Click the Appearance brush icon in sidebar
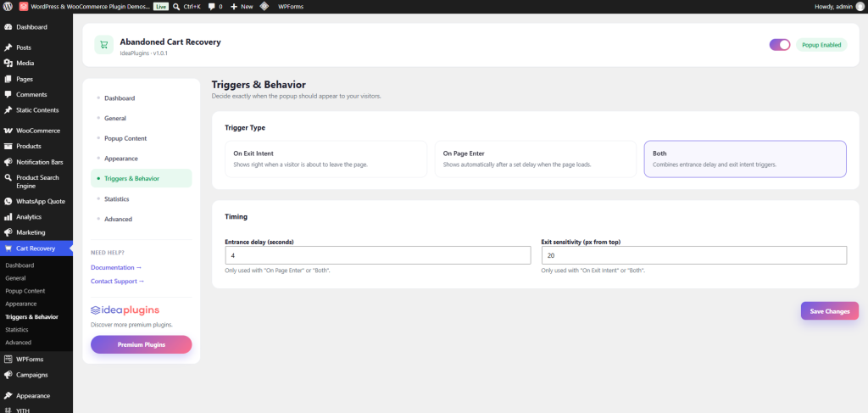The image size is (868, 413). 8,396
